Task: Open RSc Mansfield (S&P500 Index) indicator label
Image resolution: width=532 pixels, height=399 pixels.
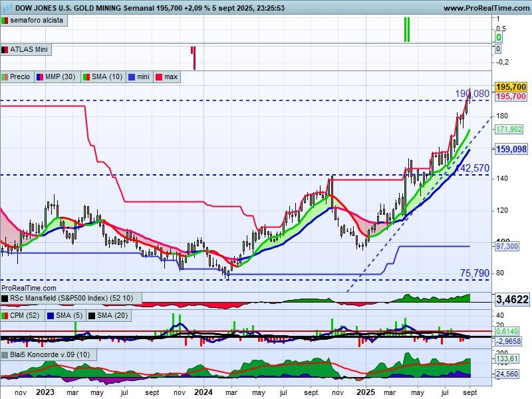Action: (x=71, y=298)
